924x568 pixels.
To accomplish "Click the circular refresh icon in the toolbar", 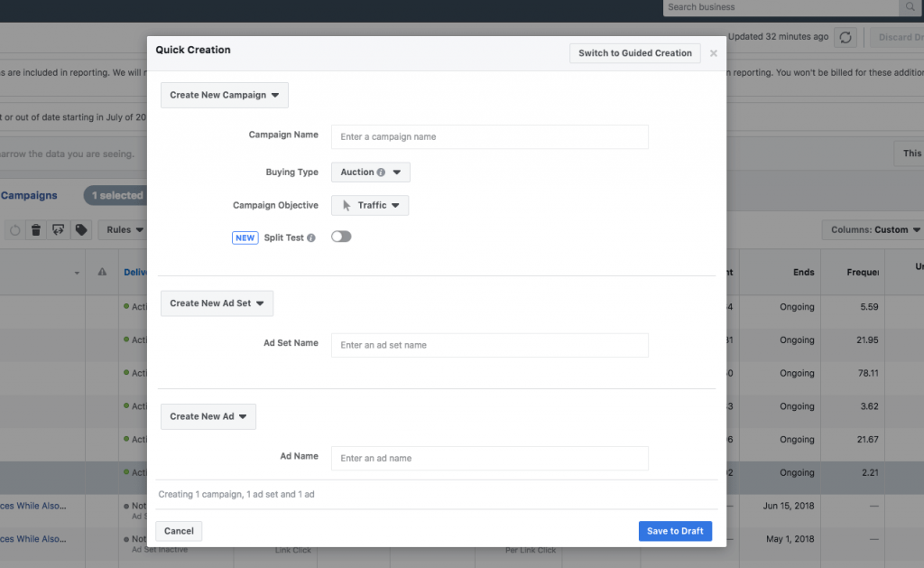I will pos(14,229).
